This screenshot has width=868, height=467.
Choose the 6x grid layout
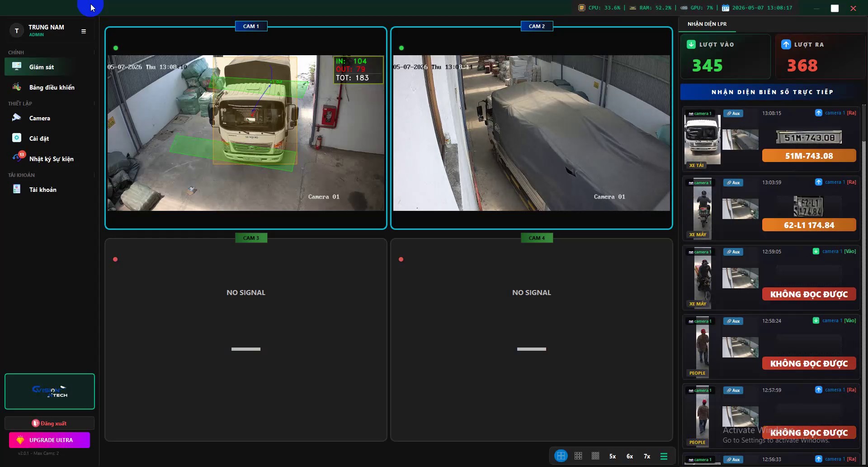point(630,456)
